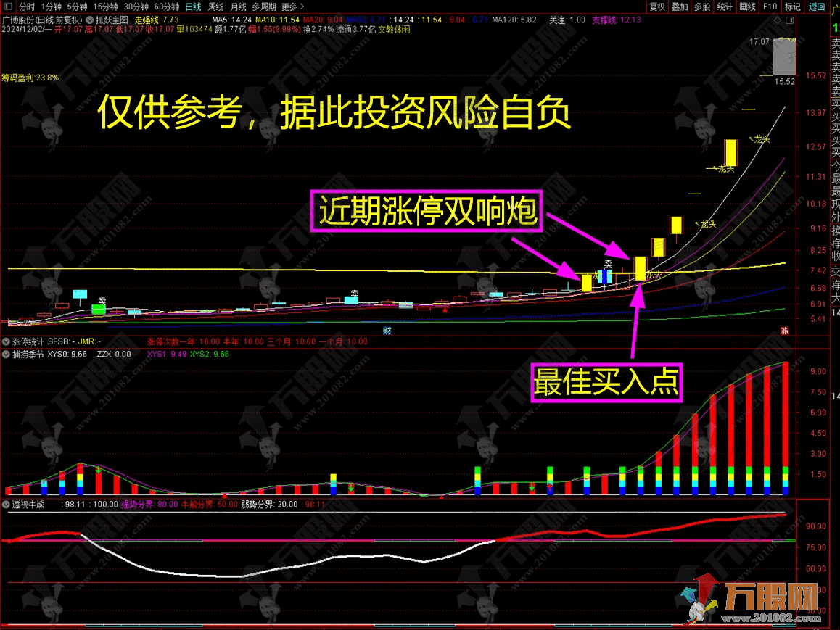Click the 走强线: 7.73 value

[x=157, y=20]
